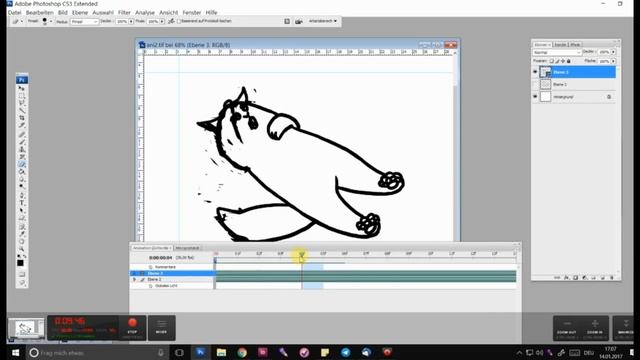Open the Datei menu
Screen dimensions: 640x360
tap(14, 13)
